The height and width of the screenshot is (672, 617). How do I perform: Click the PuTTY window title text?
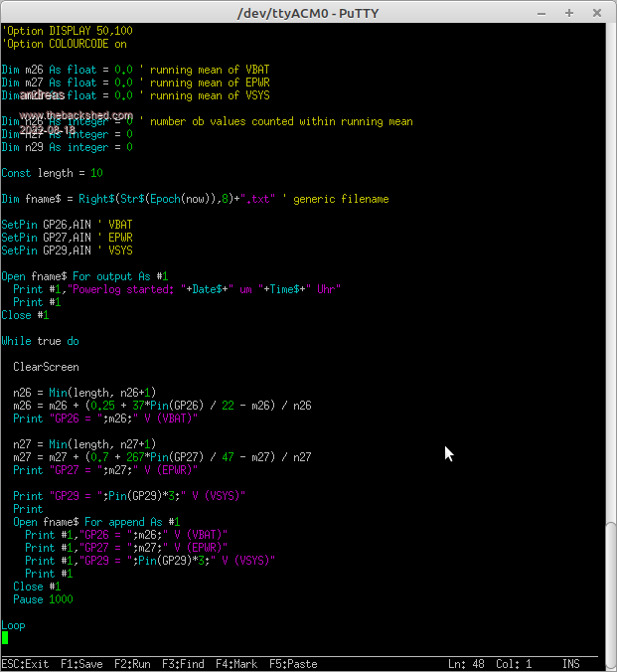307,12
